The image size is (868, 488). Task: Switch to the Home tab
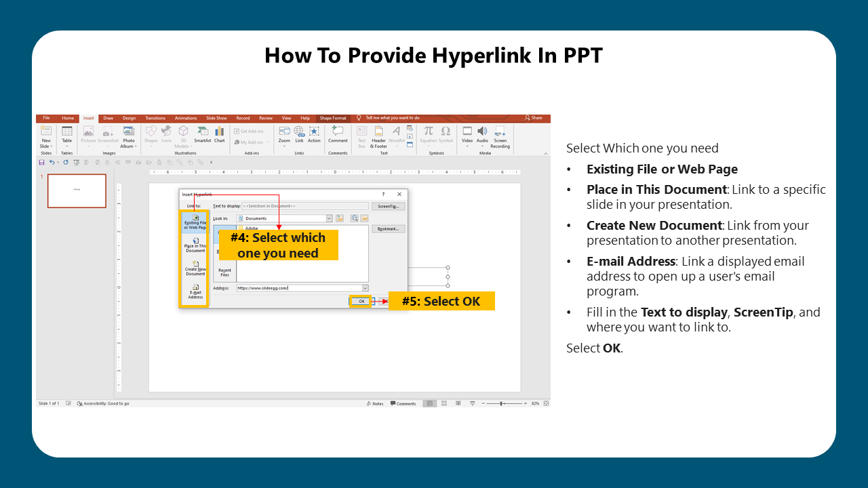(x=68, y=118)
